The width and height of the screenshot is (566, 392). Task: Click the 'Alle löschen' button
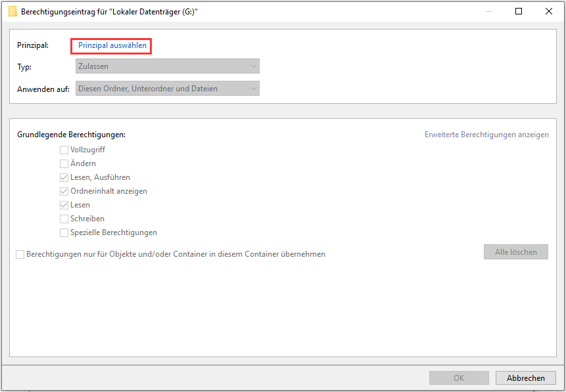coord(516,252)
